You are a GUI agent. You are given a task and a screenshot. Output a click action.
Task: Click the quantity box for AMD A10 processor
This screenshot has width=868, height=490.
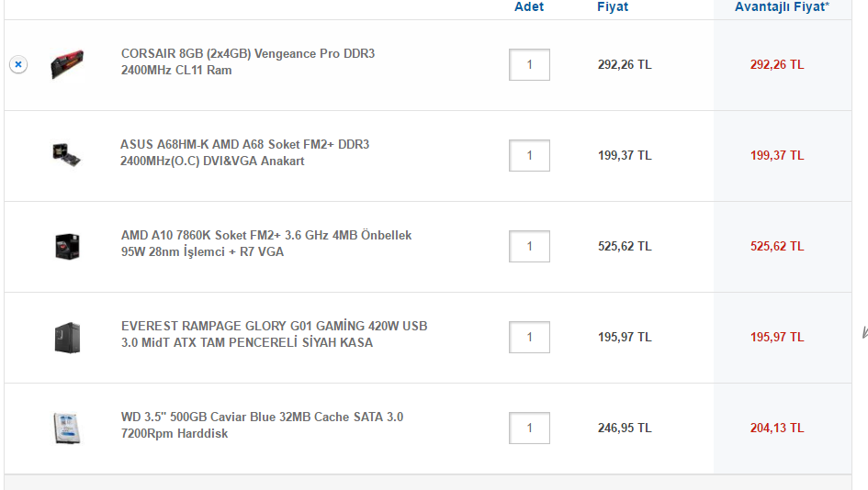coord(529,246)
